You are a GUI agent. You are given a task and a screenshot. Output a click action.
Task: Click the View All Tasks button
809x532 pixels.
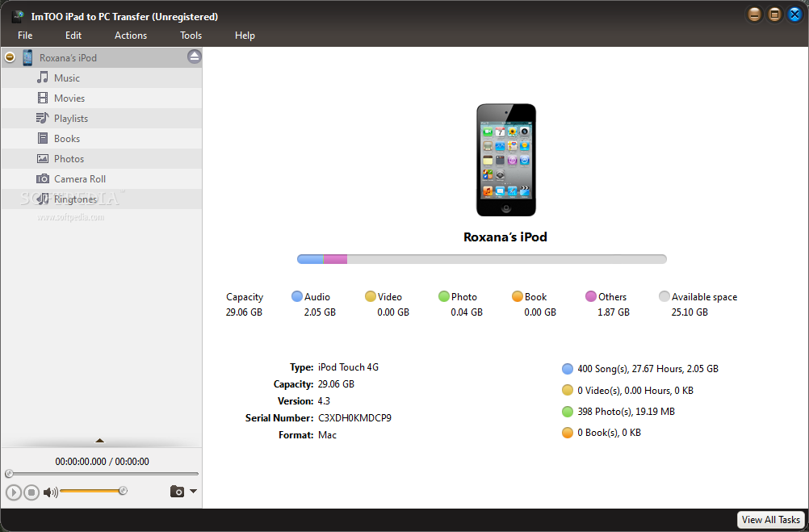(x=771, y=520)
